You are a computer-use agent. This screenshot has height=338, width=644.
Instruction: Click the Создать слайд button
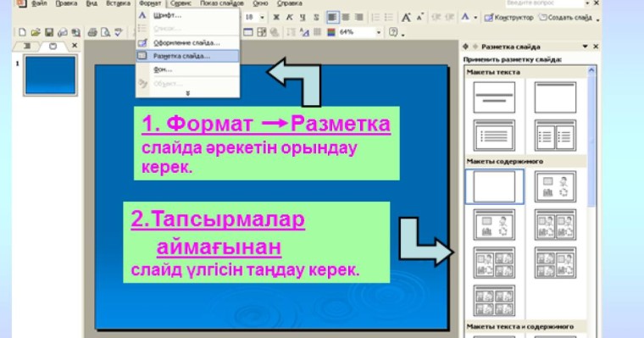565,18
